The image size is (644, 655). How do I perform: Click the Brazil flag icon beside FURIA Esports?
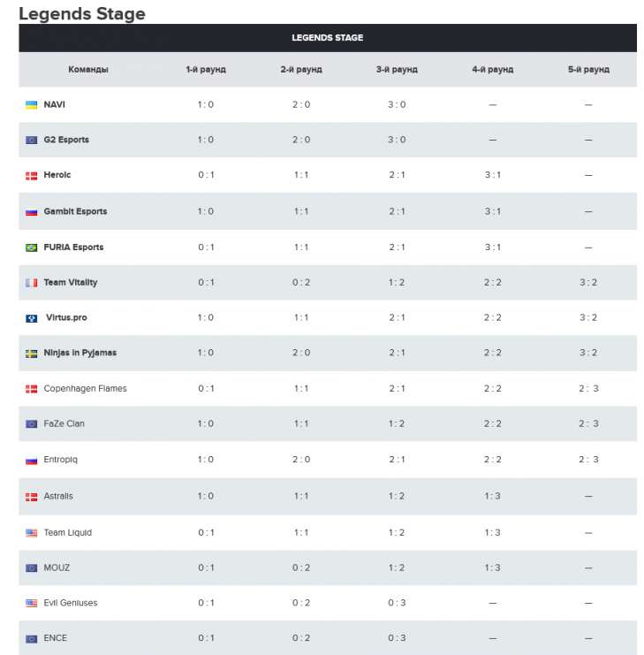pyautogui.click(x=32, y=248)
